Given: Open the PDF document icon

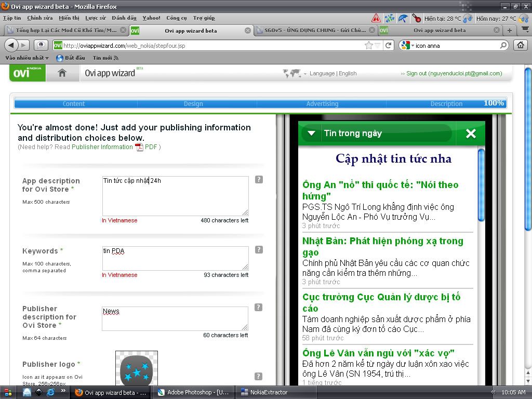Looking at the screenshot, I should click(x=139, y=147).
